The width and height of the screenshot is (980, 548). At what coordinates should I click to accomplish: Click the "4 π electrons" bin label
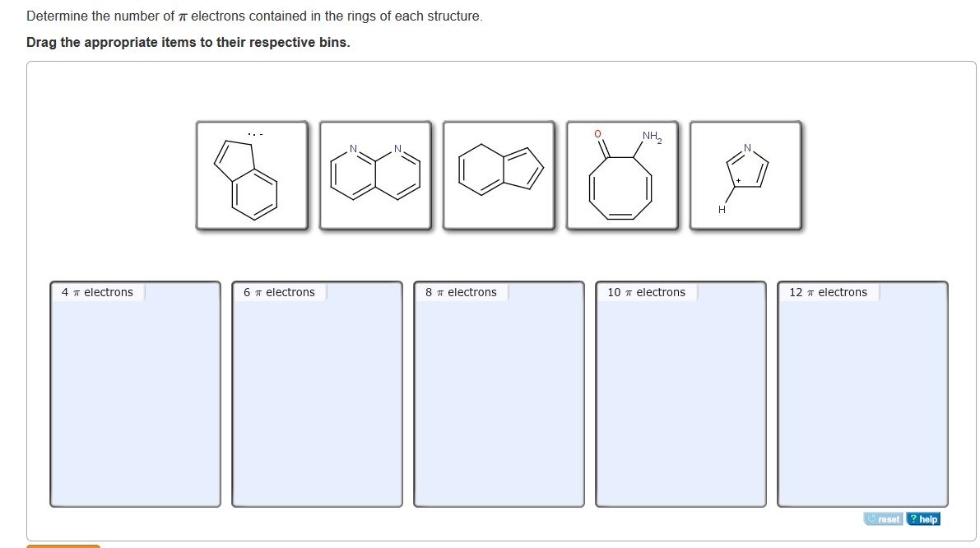tap(97, 292)
